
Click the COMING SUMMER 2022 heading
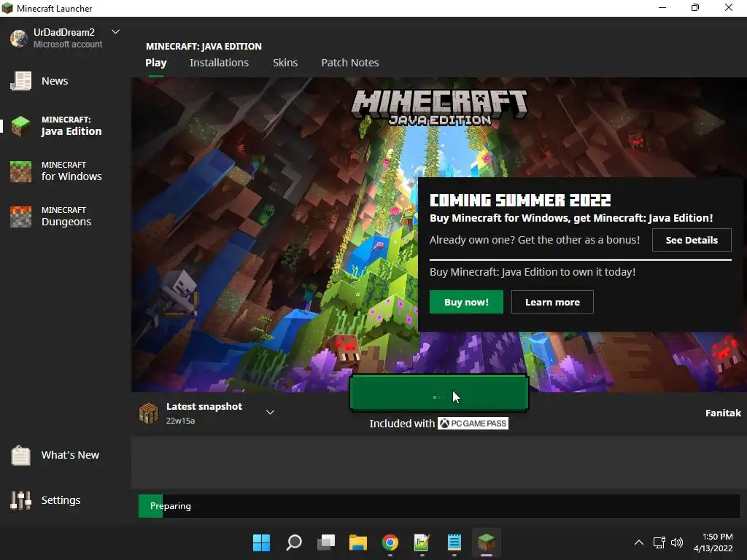(520, 200)
